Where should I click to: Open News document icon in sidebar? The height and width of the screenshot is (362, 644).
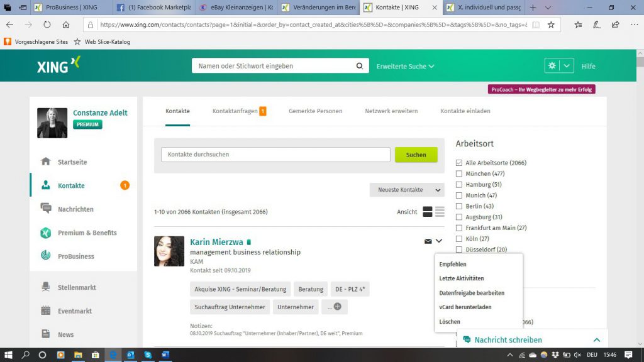point(45,334)
